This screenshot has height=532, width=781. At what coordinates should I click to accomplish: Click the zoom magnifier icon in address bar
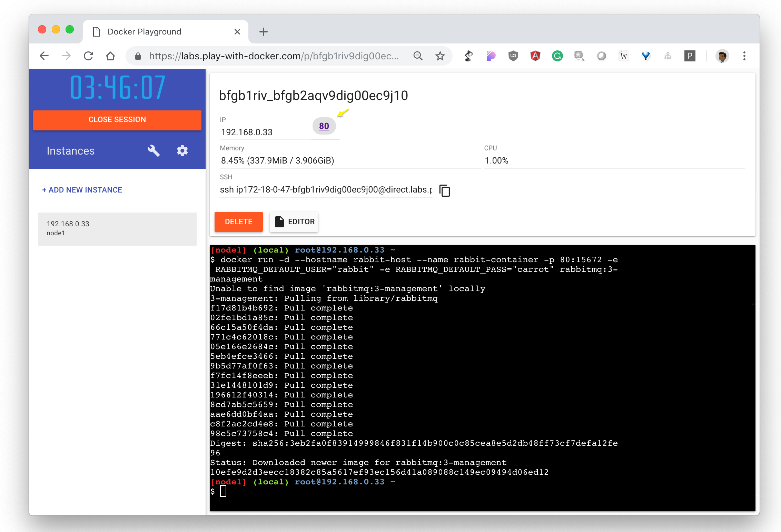point(418,56)
